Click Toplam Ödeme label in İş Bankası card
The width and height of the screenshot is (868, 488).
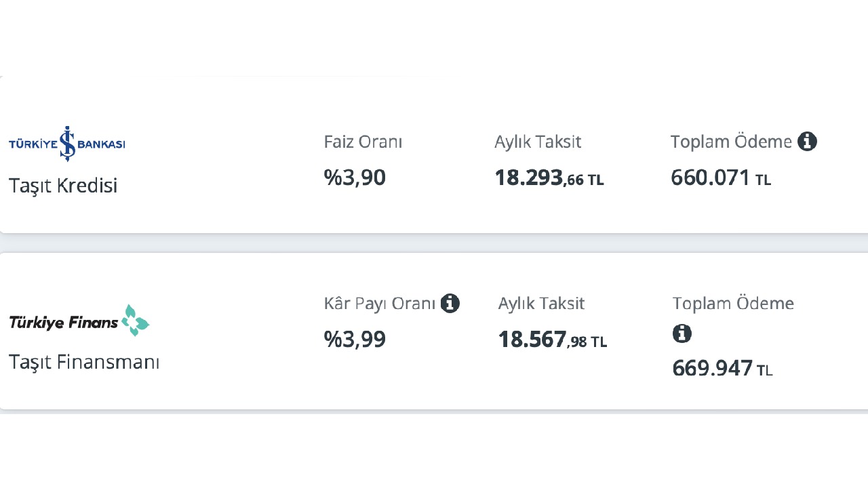731,142
